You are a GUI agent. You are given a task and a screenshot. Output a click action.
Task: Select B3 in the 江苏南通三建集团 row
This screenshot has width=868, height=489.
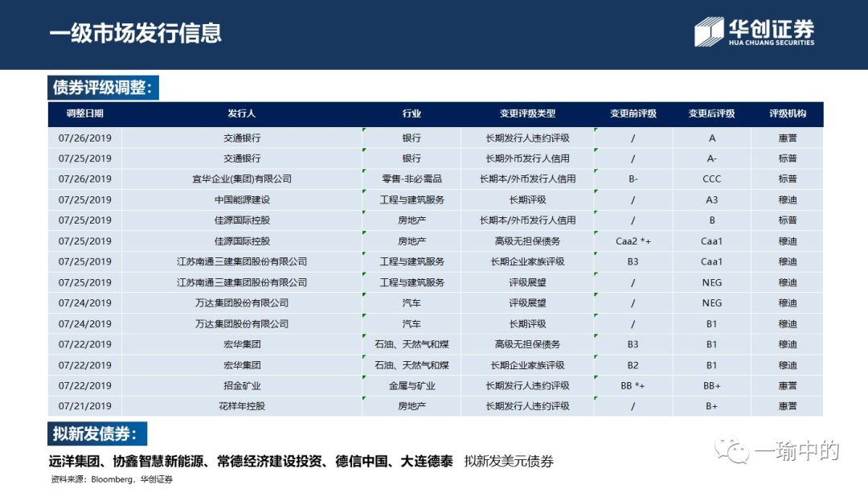point(633,261)
